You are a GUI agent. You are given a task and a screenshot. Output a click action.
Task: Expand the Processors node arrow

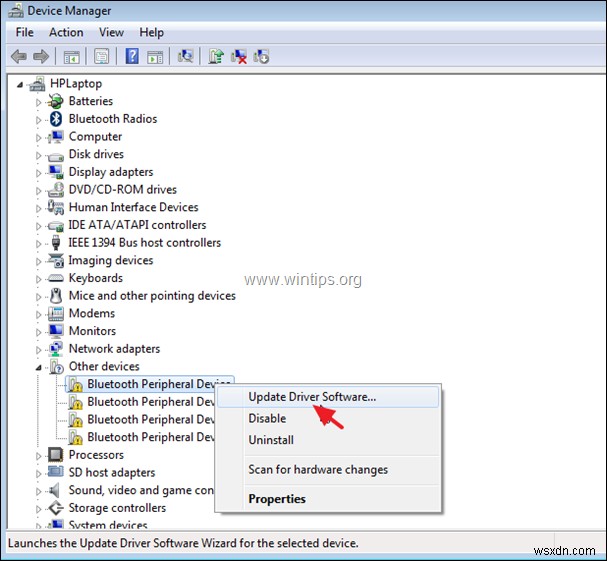(x=38, y=456)
